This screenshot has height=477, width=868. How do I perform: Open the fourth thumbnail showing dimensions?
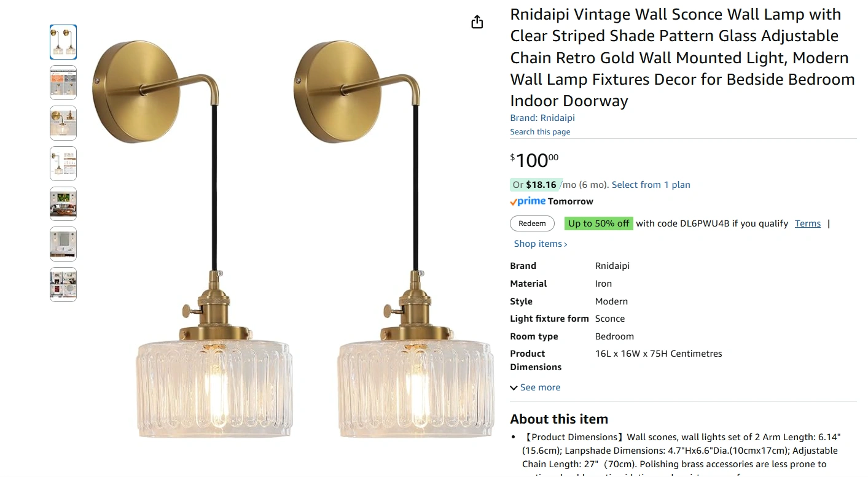[x=63, y=163]
